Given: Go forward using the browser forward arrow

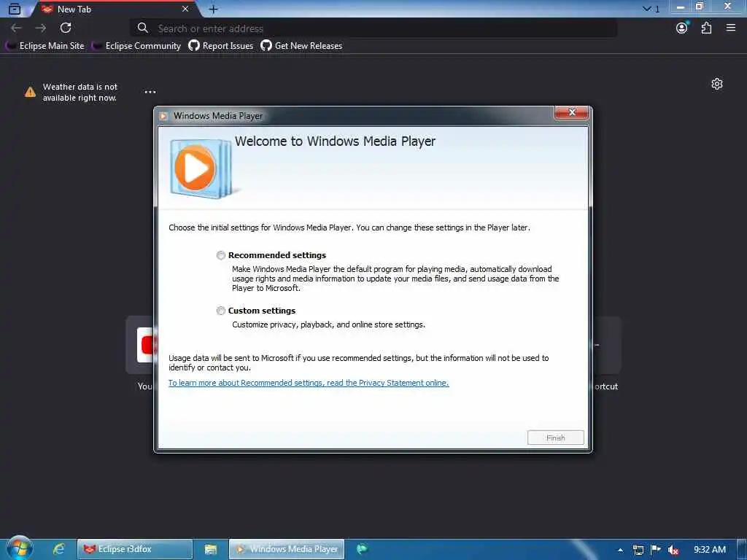Looking at the screenshot, I should (x=41, y=28).
